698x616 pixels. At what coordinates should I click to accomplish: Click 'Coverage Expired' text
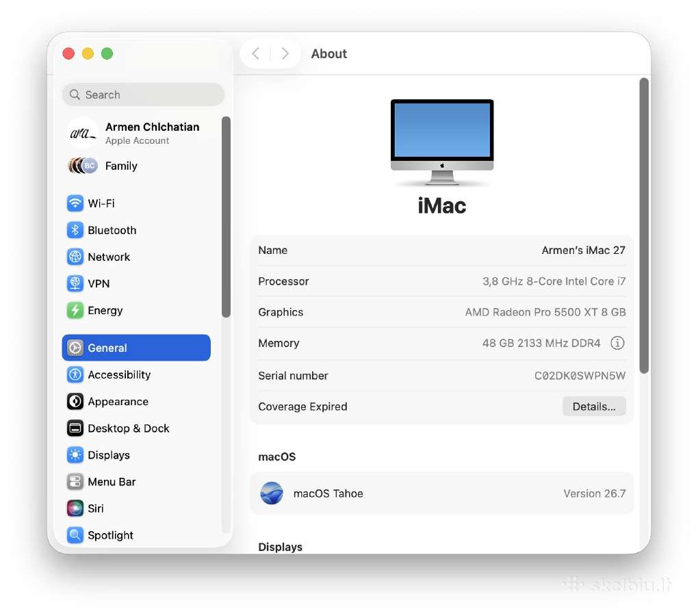click(302, 407)
